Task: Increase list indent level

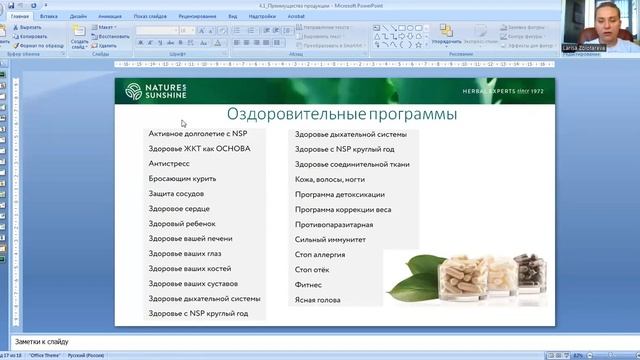Action: coord(276,31)
